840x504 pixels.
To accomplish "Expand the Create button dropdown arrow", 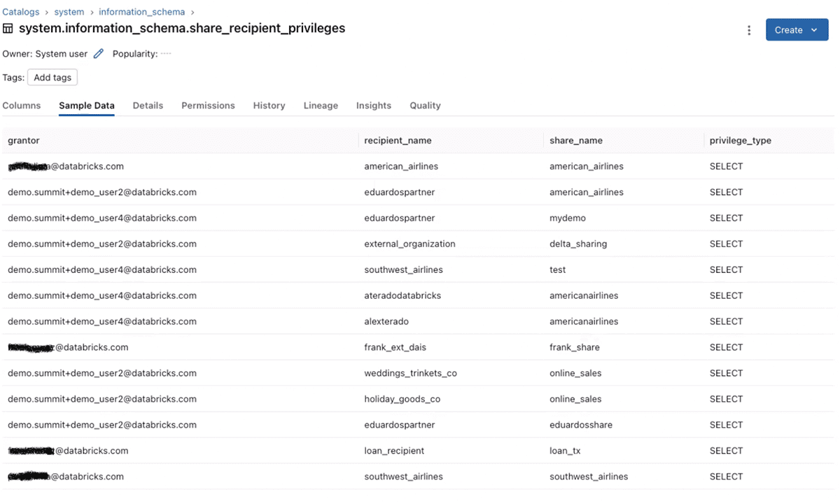I will pos(814,30).
